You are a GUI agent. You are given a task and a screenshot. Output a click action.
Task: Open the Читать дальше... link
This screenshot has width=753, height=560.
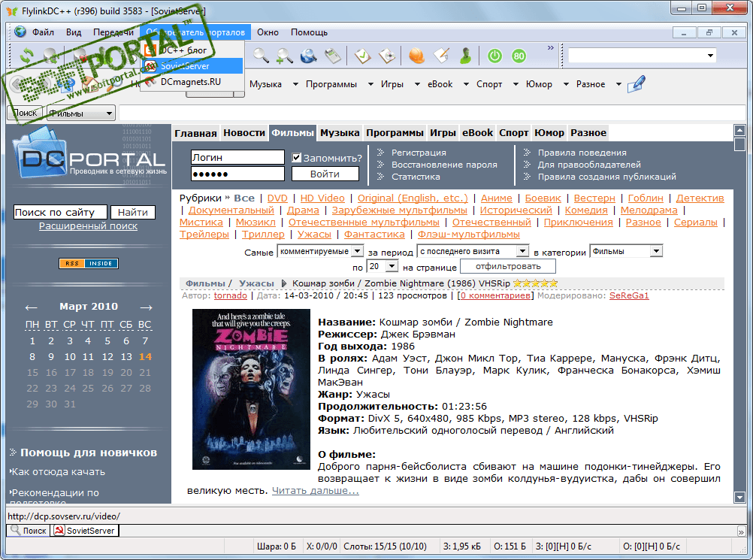coord(315,490)
